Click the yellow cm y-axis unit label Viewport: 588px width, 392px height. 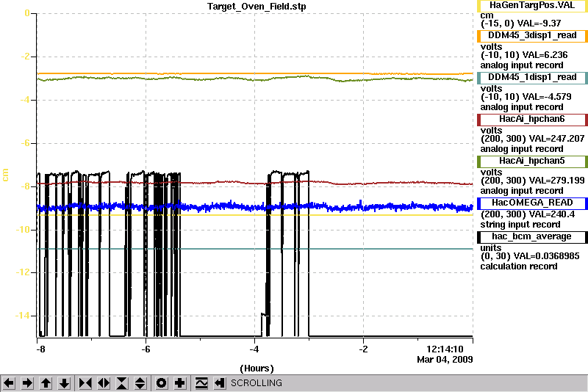[x=5, y=175]
